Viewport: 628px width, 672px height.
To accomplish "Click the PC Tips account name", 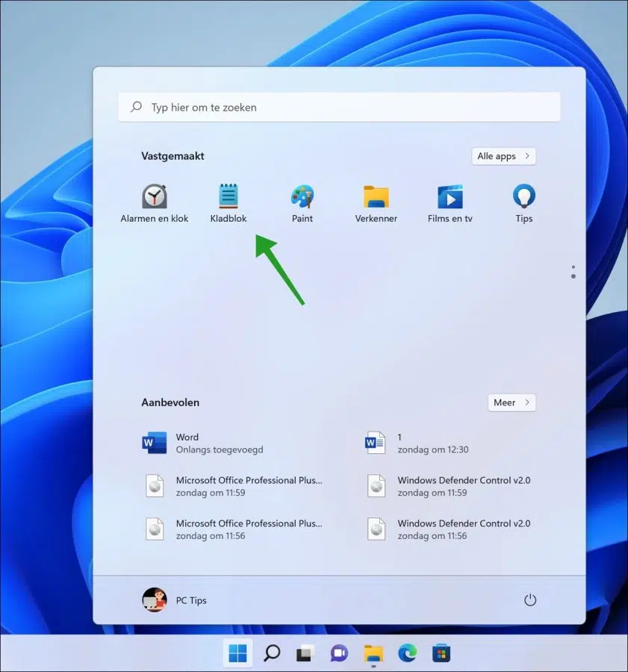I will 191,600.
